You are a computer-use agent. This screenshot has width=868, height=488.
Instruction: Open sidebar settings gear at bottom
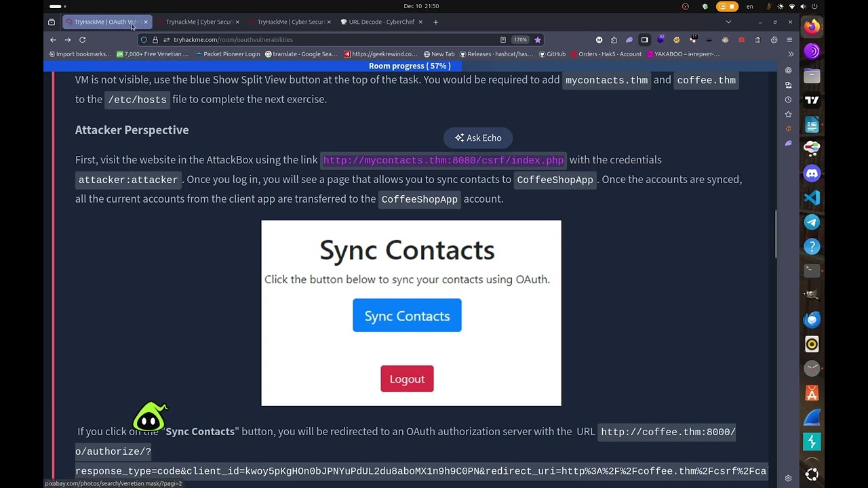[788, 478]
